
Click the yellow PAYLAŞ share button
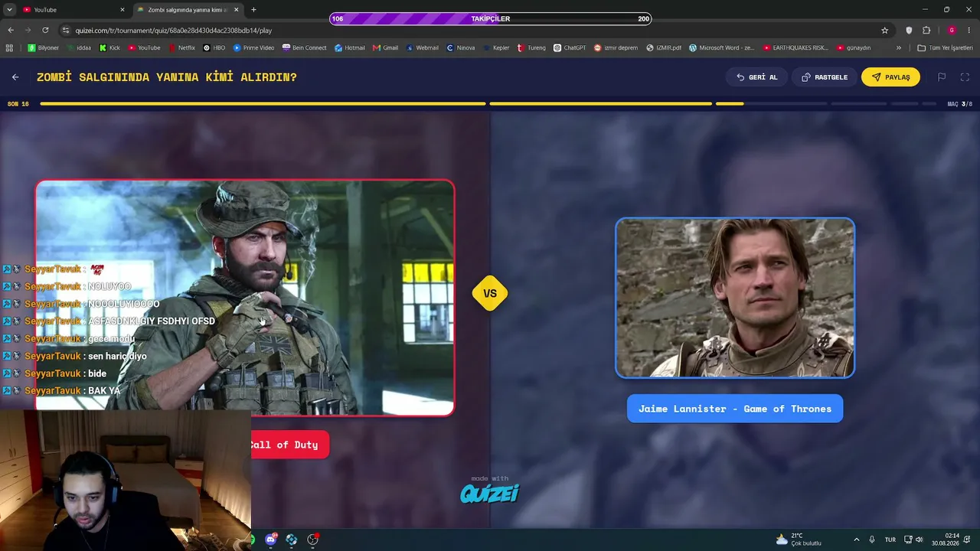coord(890,77)
